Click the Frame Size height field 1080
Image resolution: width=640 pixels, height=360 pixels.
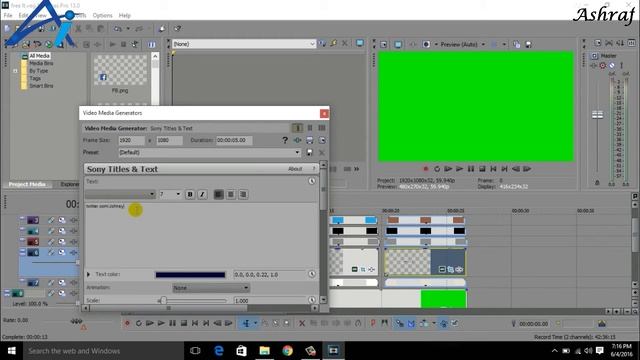tap(169, 140)
